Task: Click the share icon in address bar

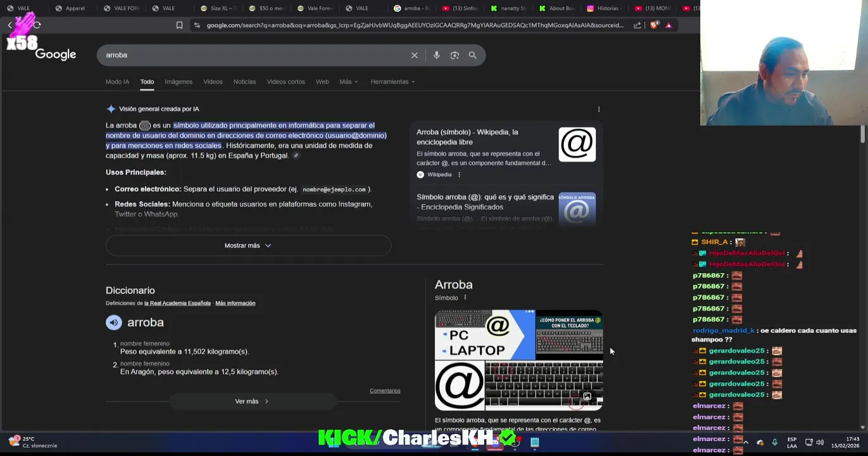Action: pos(637,25)
